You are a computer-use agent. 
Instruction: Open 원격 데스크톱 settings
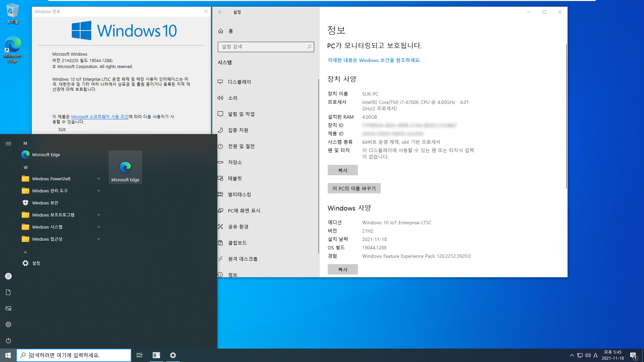pos(243,258)
